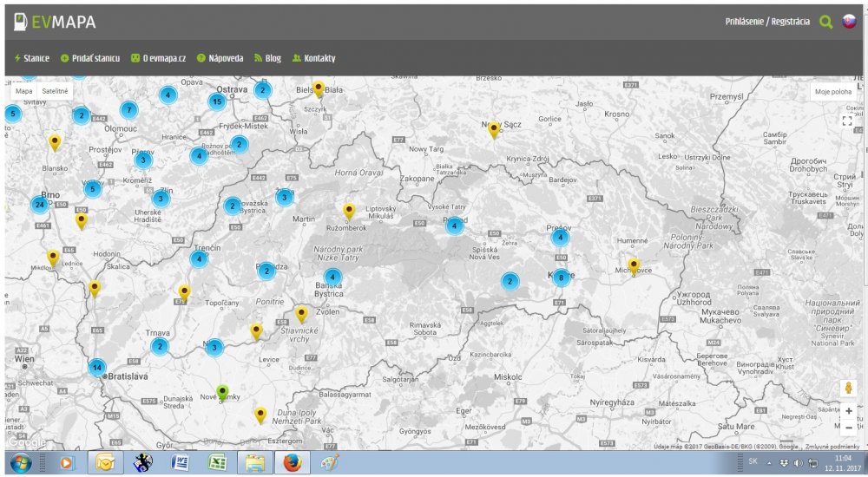Select the green station pin at Nové Zámky
Image resolution: width=868 pixels, height=477 pixels.
coord(222,392)
